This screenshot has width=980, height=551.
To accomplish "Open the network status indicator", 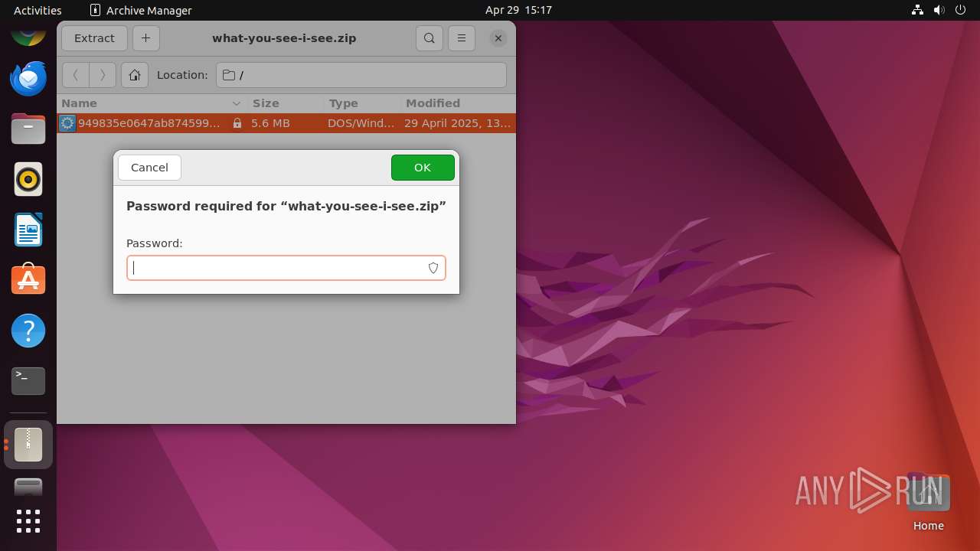I will pyautogui.click(x=918, y=10).
